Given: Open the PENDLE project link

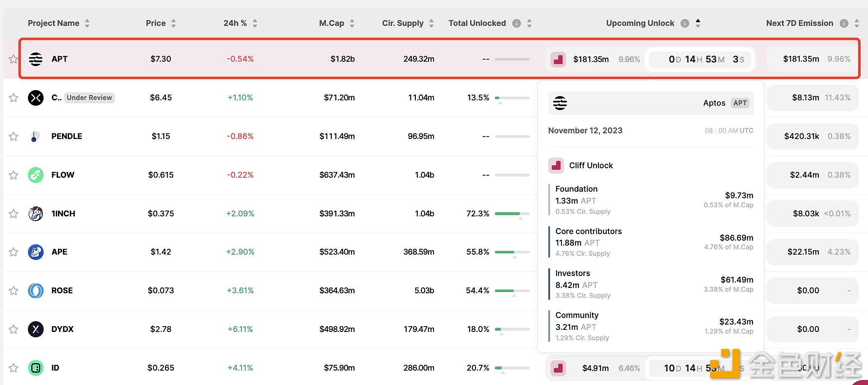Looking at the screenshot, I should pos(67,137).
